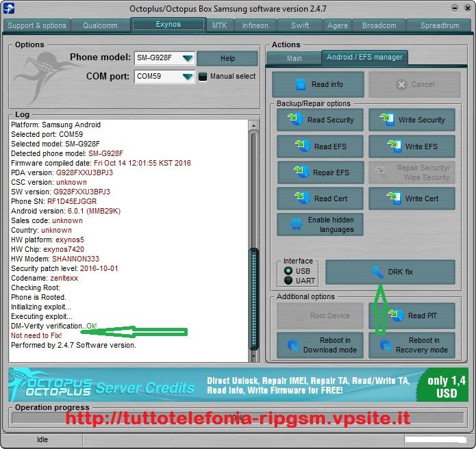
Task: Open the Spreadtrum tab
Action: click(440, 25)
